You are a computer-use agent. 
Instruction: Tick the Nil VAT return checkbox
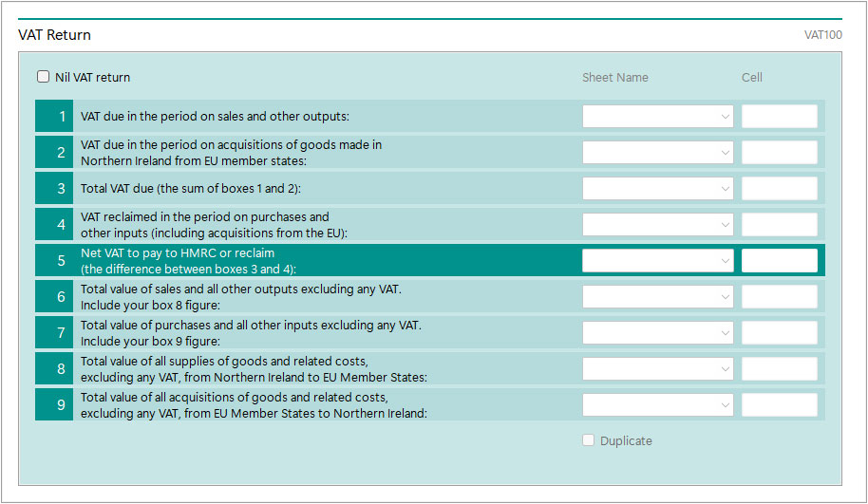click(44, 77)
